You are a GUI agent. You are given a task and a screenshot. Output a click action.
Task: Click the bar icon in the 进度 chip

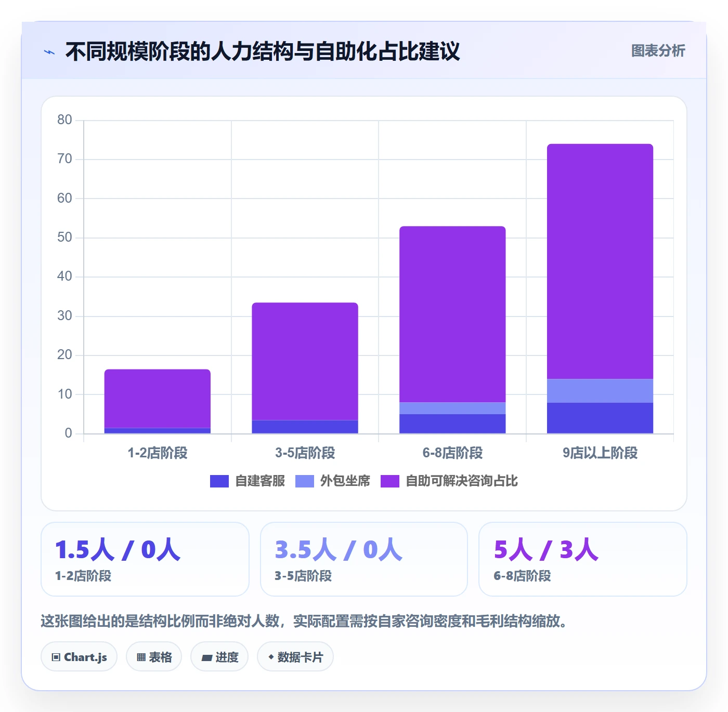pos(207,658)
